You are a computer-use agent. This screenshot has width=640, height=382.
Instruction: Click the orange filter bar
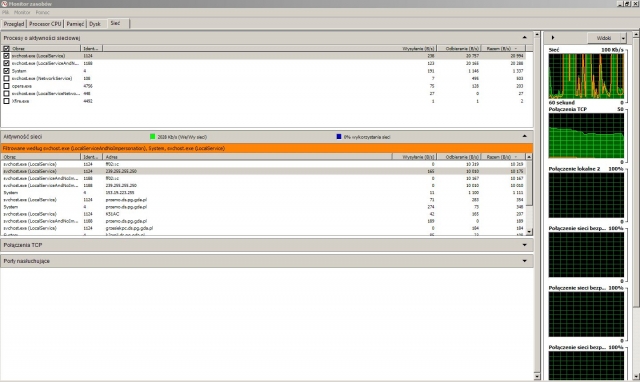(x=267, y=148)
